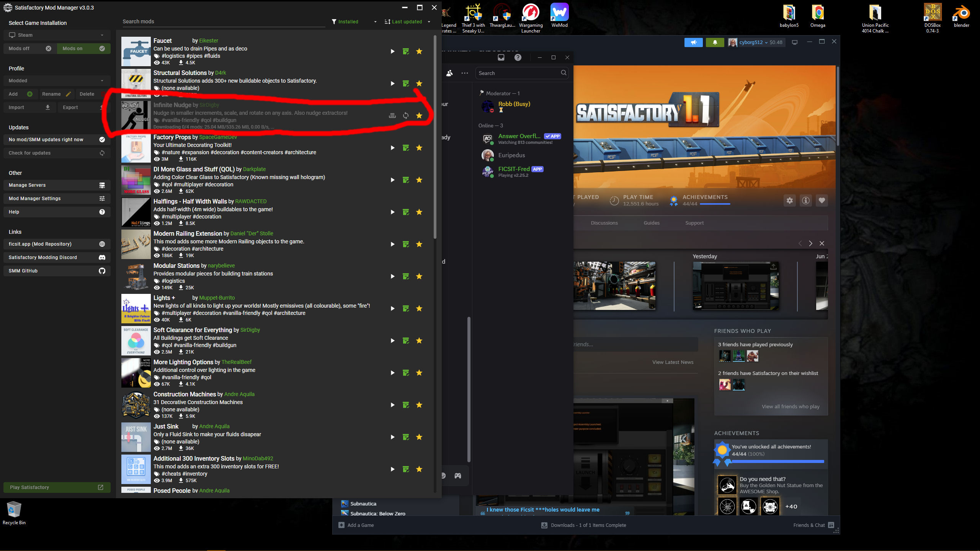Screen dimensions: 980x551
Task: Toggle installed icon for Additional 300 Inventory Slots
Action: [x=406, y=469]
